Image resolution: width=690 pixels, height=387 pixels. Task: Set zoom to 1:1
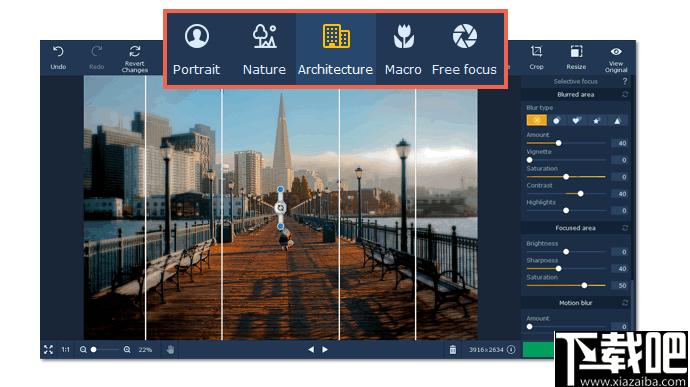click(x=66, y=350)
